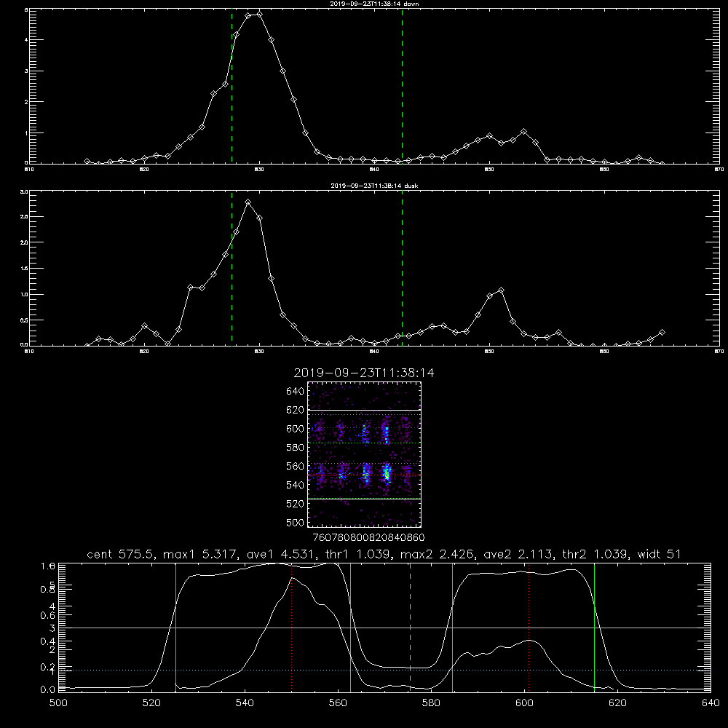Viewport: 728px width, 728px height.
Task: Click the 'max2 2.426' value
Action: click(x=438, y=554)
